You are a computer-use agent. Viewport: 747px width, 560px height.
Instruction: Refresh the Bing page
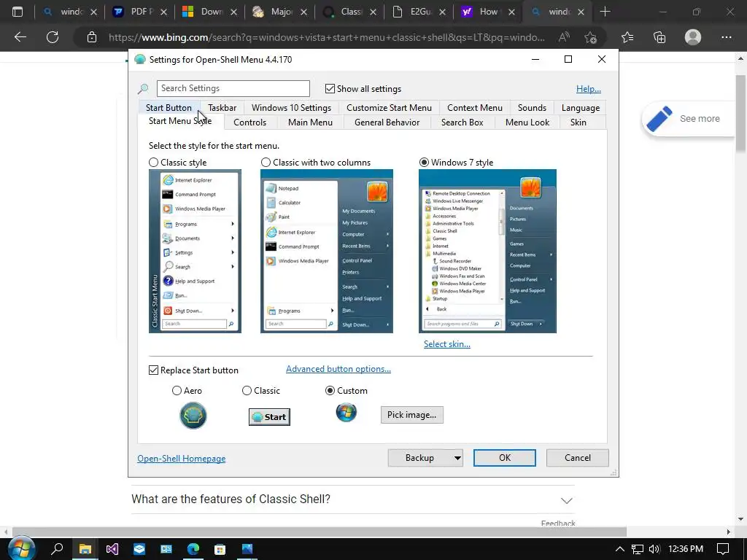(53, 37)
